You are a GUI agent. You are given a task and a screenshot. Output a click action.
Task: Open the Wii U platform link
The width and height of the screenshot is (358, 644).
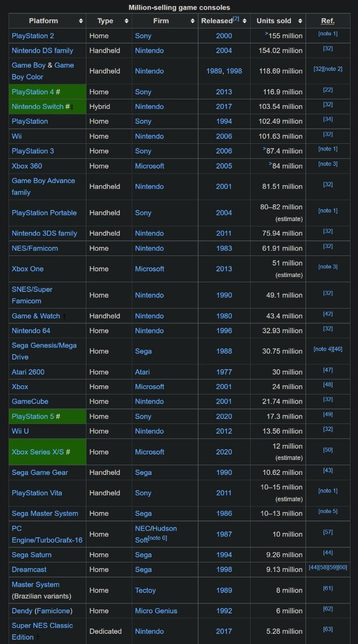click(20, 431)
